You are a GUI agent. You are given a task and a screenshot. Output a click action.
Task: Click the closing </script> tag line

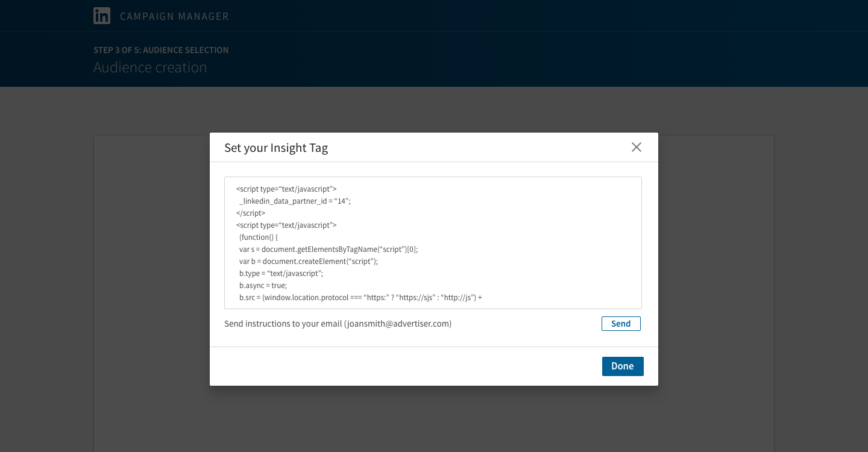[x=250, y=213]
